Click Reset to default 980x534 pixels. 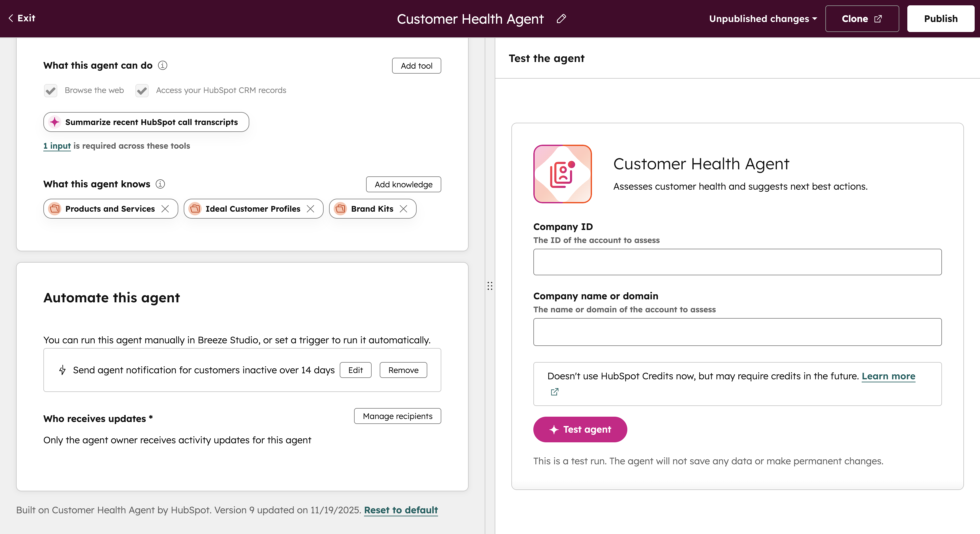pos(401,510)
